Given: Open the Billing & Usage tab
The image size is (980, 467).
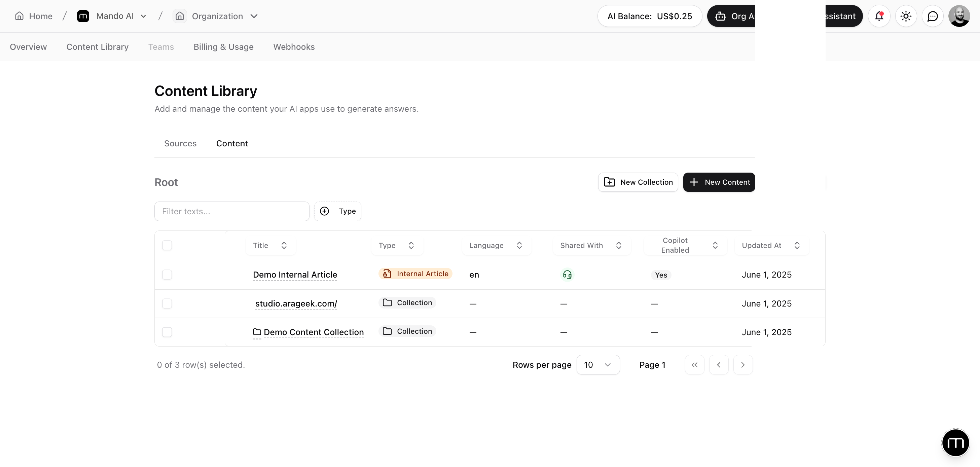Looking at the screenshot, I should pyautogui.click(x=223, y=47).
